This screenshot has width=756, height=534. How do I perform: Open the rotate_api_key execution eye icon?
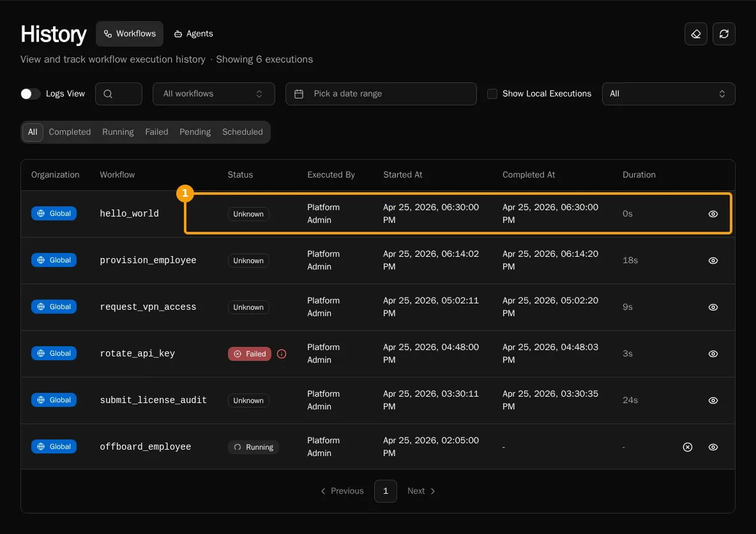[713, 354]
